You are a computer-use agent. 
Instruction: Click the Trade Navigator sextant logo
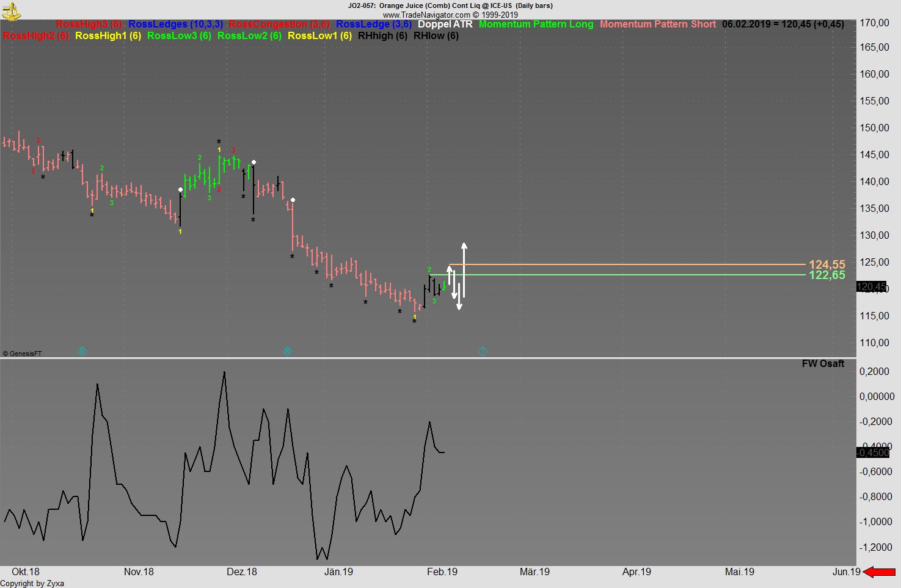pyautogui.click(x=11, y=10)
